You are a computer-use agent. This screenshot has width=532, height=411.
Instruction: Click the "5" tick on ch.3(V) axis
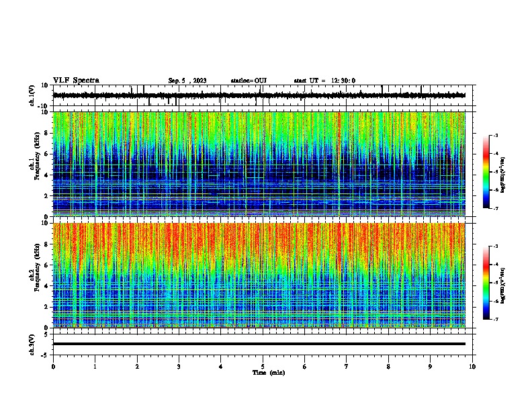click(46, 334)
